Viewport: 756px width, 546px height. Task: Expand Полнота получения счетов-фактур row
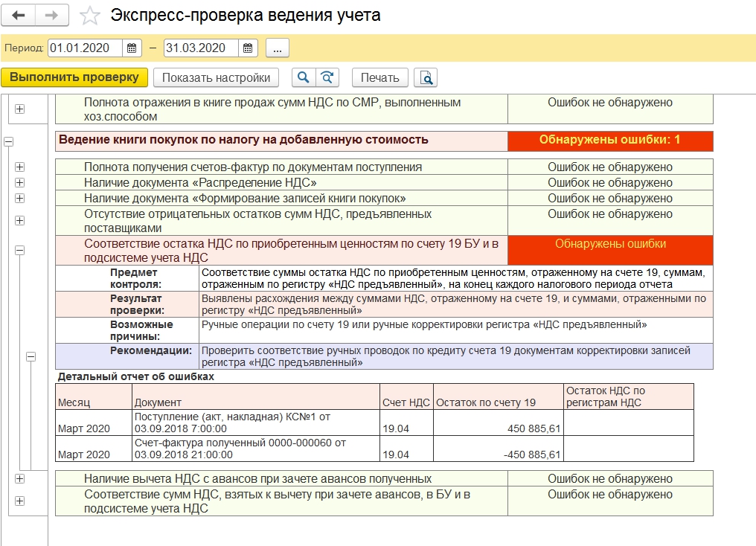pos(20,167)
